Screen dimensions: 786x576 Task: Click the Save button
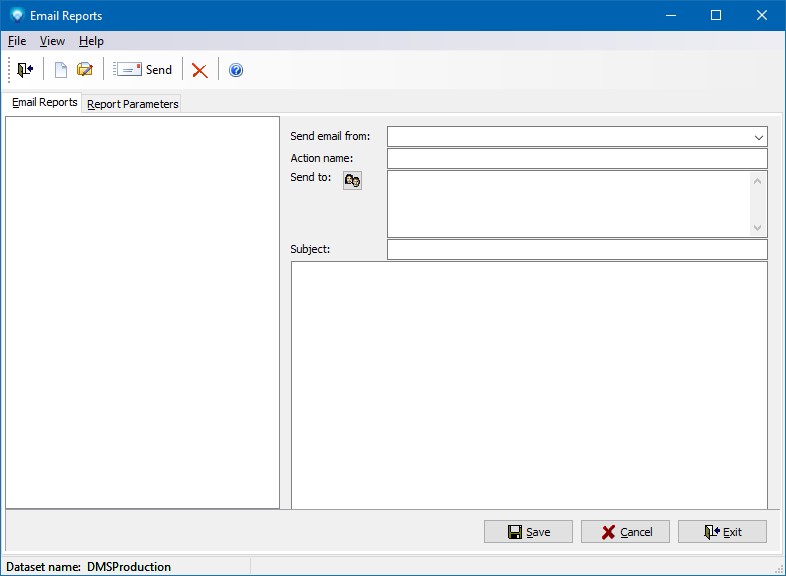pos(528,532)
